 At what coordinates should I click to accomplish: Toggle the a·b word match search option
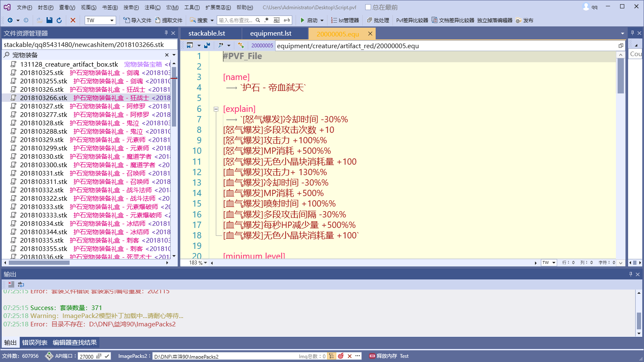[287, 20]
